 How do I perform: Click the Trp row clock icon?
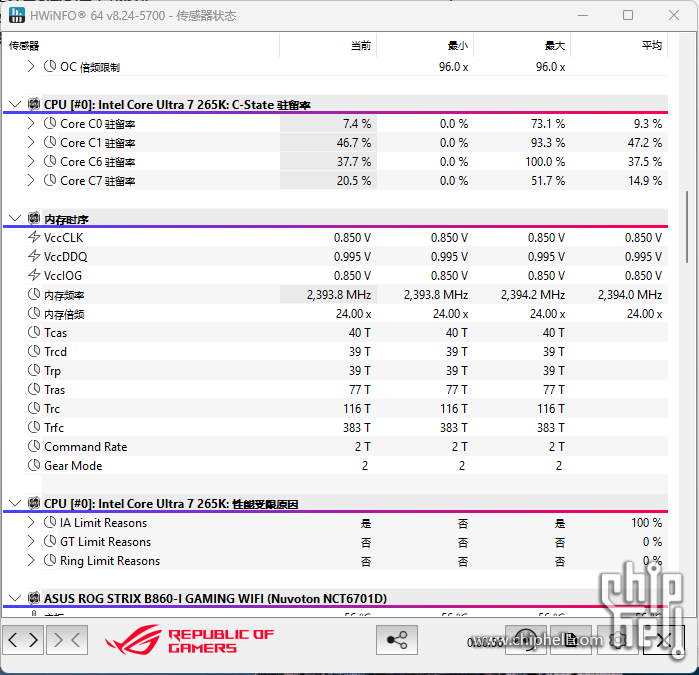pos(34,370)
